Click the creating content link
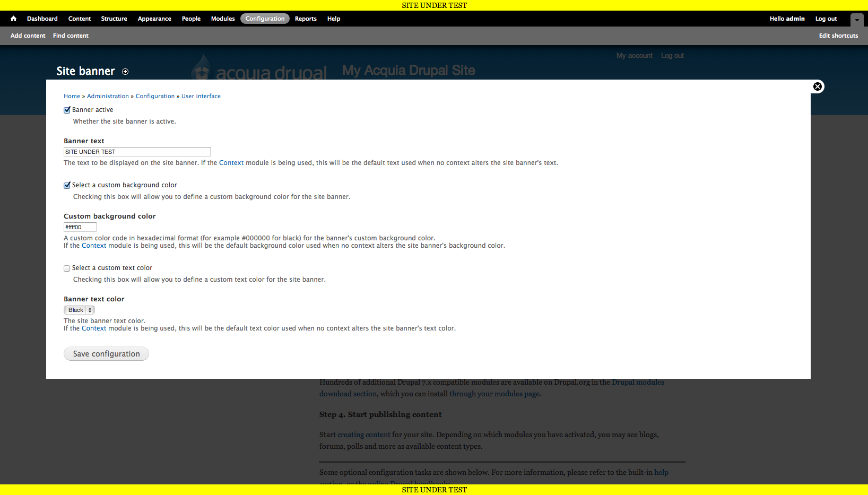The height and width of the screenshot is (495, 868). pyautogui.click(x=363, y=435)
